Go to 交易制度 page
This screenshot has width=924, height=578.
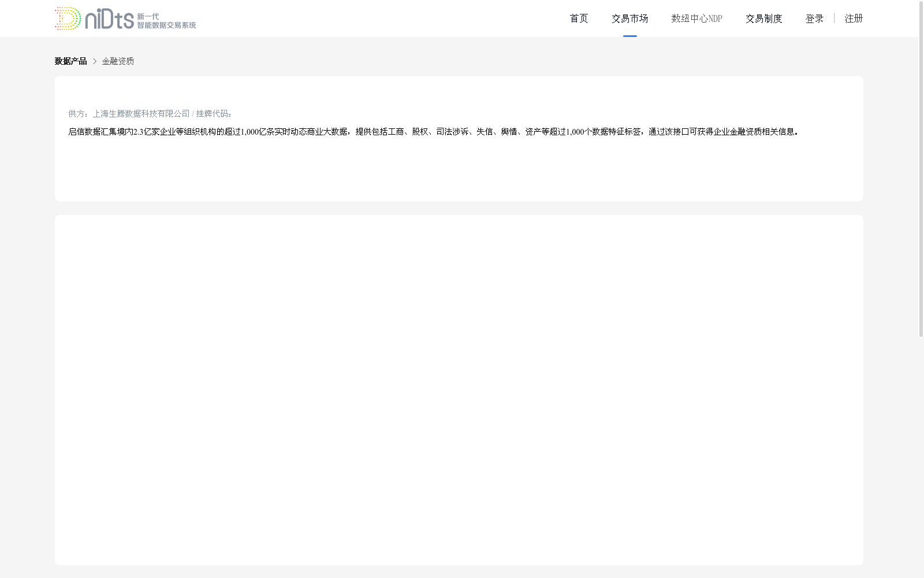(x=763, y=18)
